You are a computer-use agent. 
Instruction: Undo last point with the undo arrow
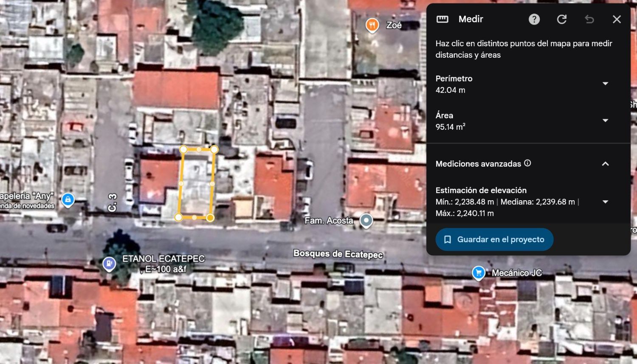coord(589,19)
